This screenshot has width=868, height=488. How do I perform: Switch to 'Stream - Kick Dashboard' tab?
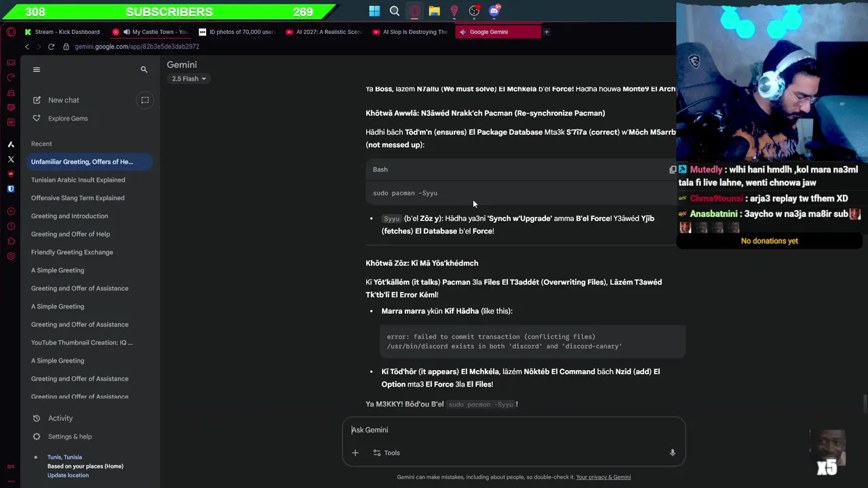[x=62, y=32]
